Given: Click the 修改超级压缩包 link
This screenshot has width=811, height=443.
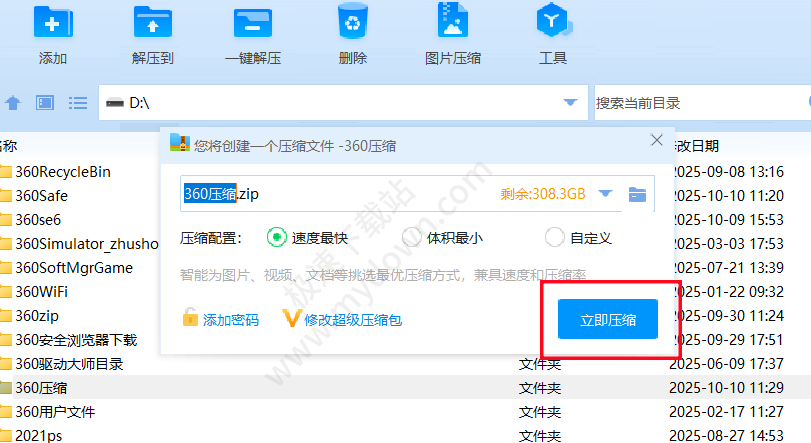Looking at the screenshot, I should pyautogui.click(x=353, y=320).
